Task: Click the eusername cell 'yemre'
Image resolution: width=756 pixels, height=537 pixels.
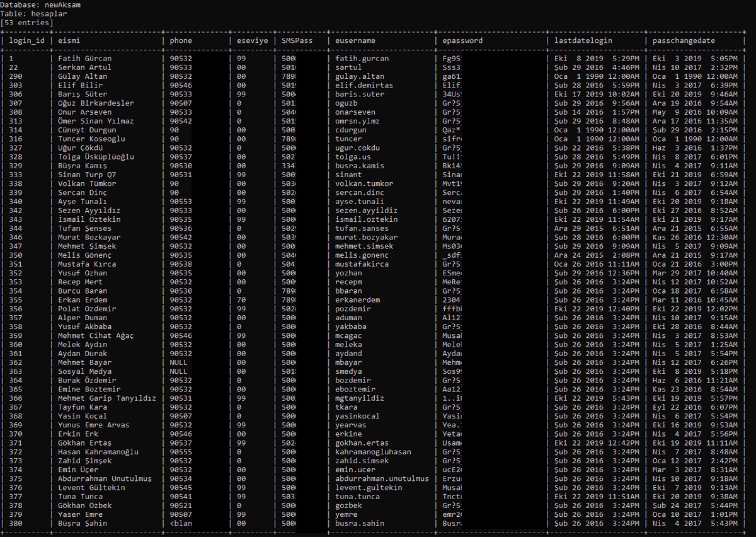Action: [346, 514]
